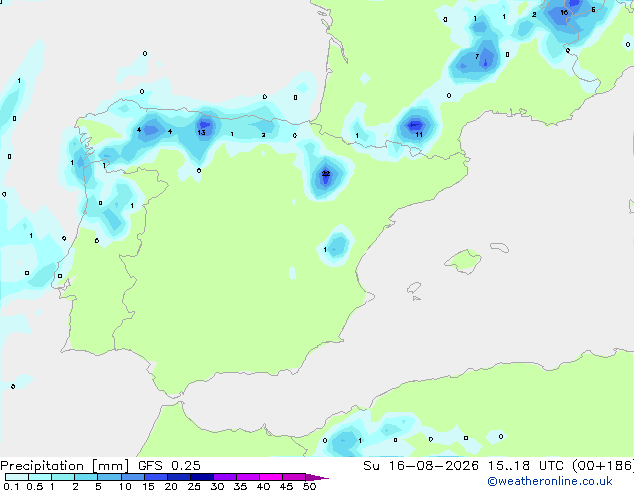634x490 pixels.
Task: Click legend swatch between 30 and 35
Action: (x=224, y=477)
